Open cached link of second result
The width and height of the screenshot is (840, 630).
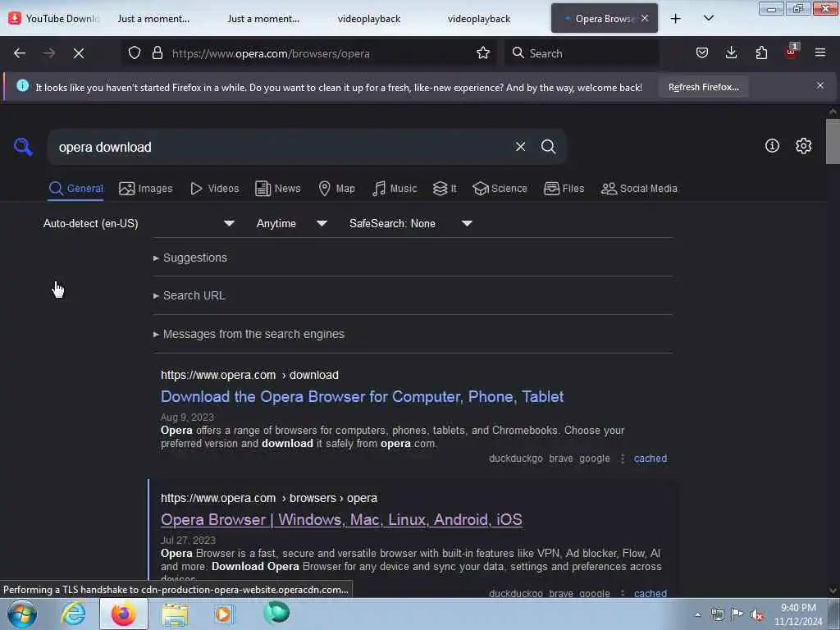[651, 593]
